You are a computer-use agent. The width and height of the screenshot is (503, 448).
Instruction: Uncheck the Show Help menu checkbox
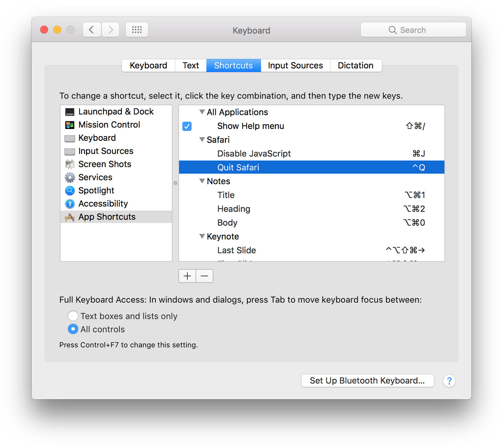(187, 126)
